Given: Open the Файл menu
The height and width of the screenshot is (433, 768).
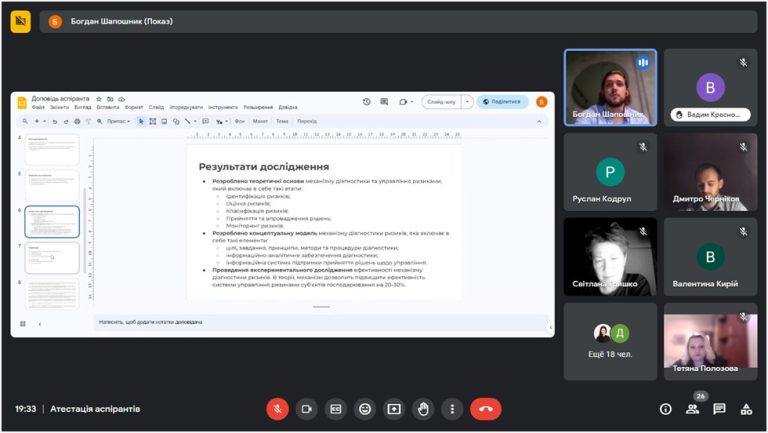Looking at the screenshot, I should click(38, 107).
